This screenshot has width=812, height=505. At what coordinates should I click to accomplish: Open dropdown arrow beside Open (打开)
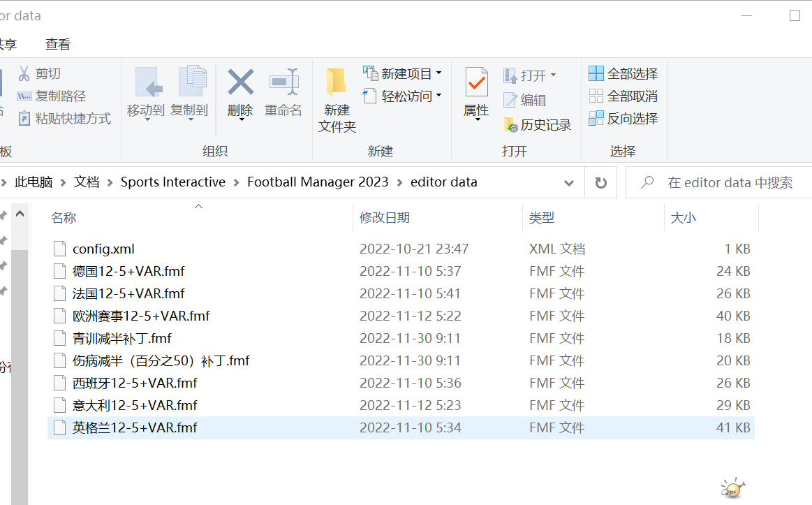pyautogui.click(x=553, y=75)
